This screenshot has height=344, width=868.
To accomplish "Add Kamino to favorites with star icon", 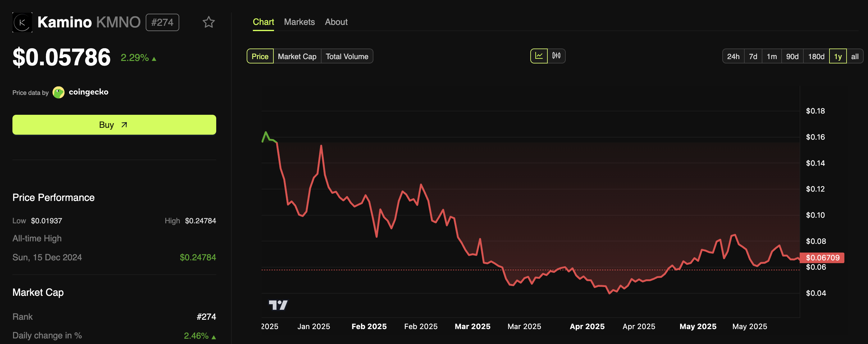I will (208, 22).
